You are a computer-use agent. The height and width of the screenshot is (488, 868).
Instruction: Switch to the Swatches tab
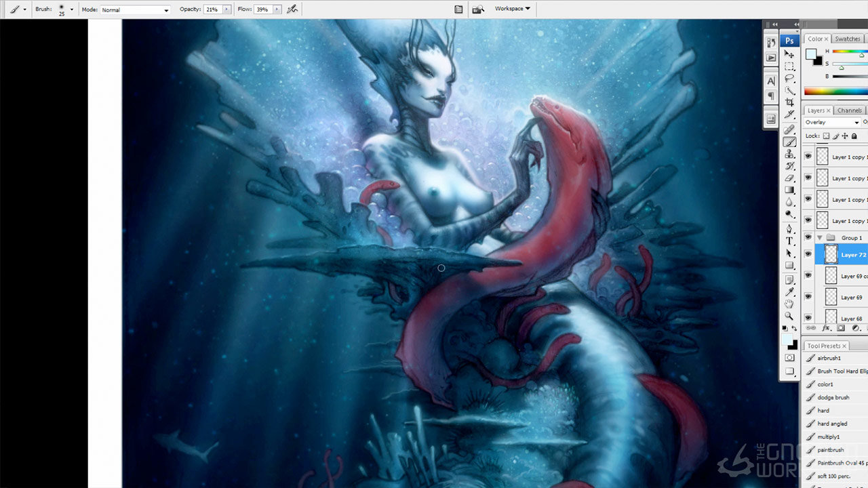point(848,39)
